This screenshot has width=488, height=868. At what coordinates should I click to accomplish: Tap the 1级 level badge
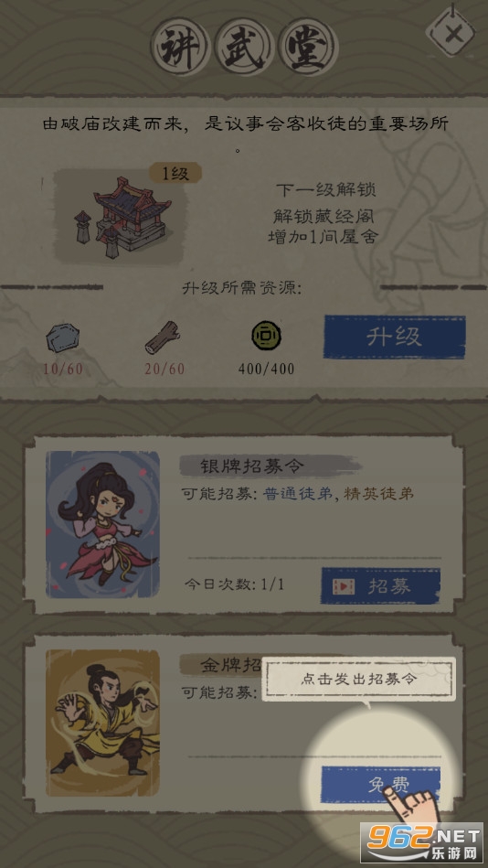tap(175, 174)
